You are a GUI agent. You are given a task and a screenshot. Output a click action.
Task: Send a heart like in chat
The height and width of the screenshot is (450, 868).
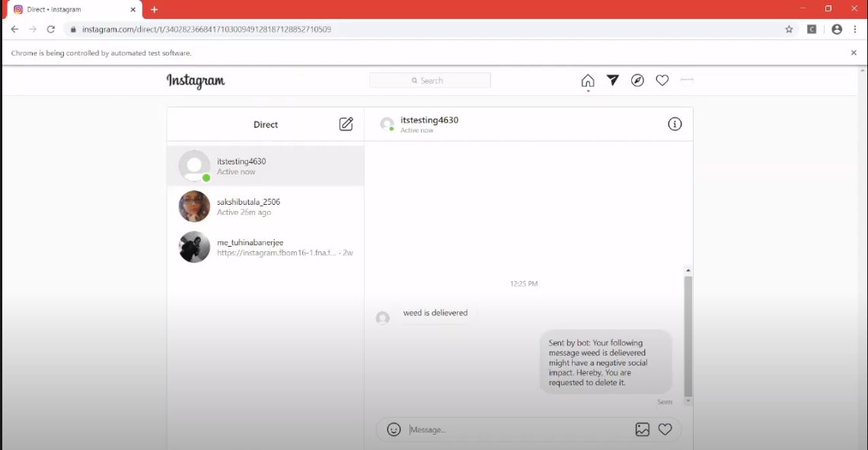[x=665, y=429]
